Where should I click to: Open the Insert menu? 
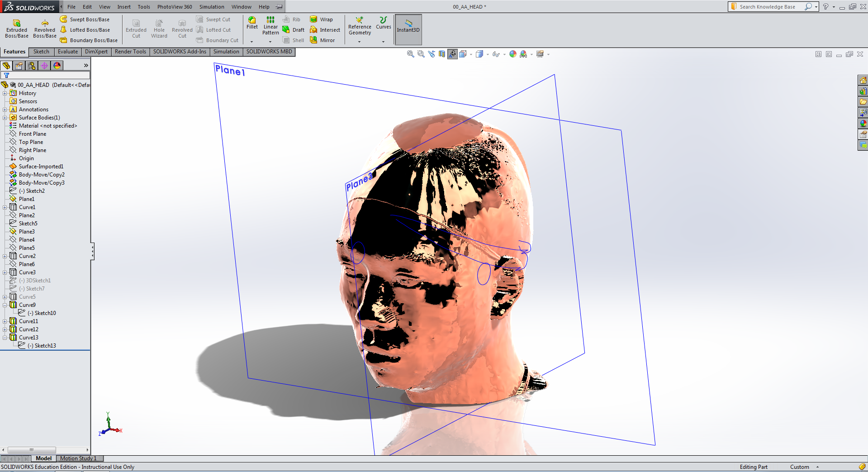tap(124, 7)
